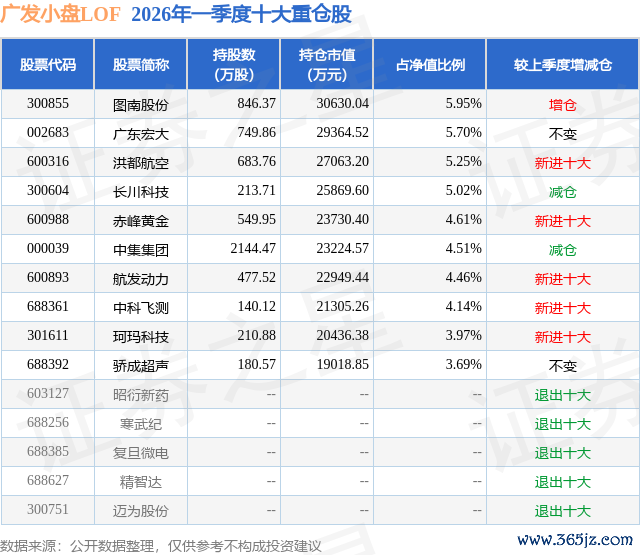
Task: Click share count 2144.47
Action: click(x=253, y=249)
